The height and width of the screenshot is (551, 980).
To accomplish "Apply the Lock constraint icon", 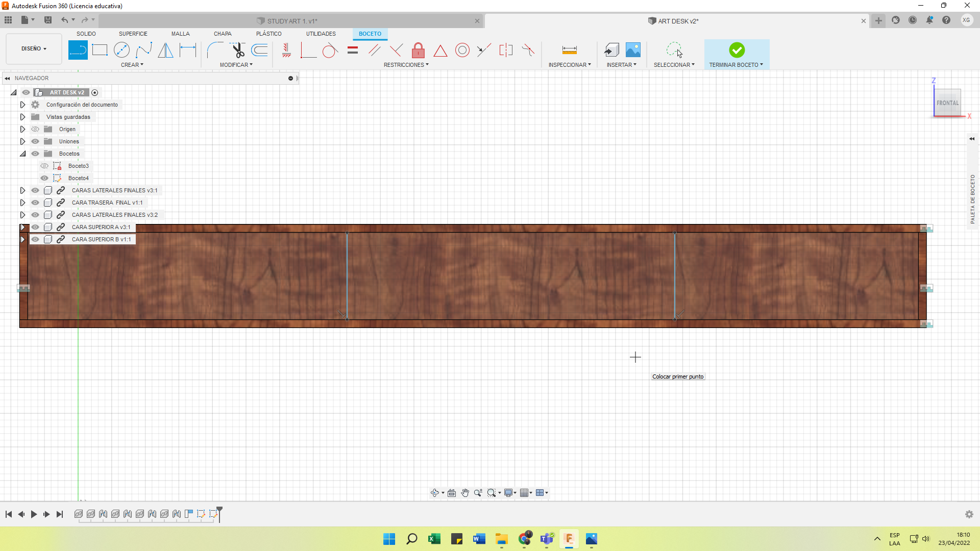I will point(418,50).
